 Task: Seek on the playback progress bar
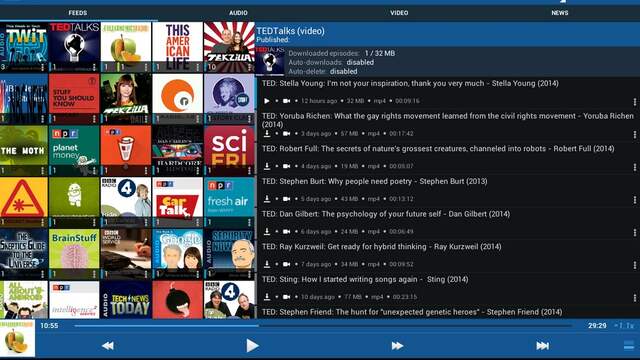[x=323, y=326]
